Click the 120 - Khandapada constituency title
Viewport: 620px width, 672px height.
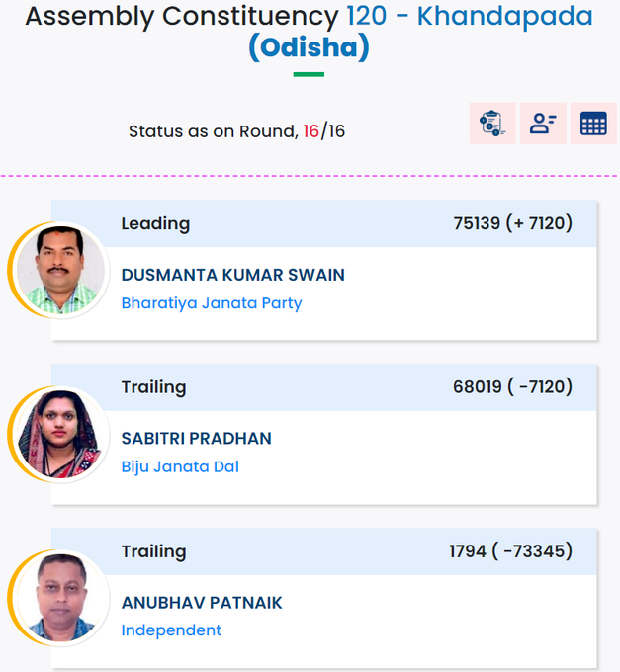coord(470,16)
